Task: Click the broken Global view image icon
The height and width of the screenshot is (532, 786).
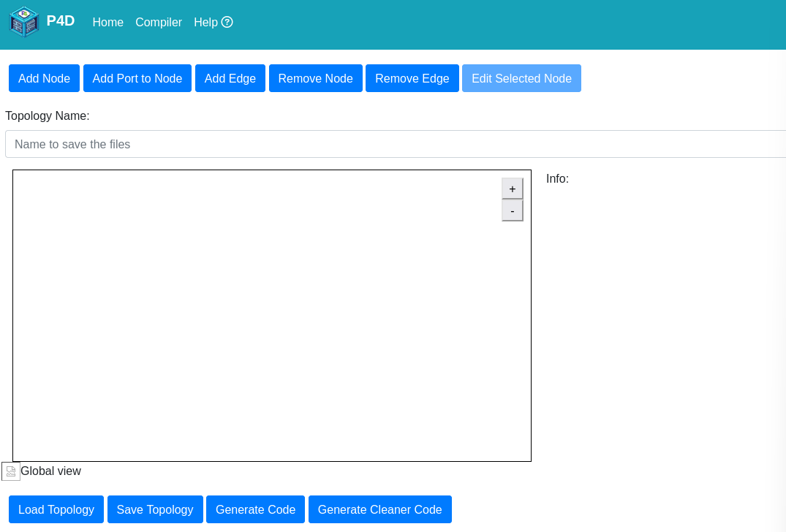Action: coord(11,471)
